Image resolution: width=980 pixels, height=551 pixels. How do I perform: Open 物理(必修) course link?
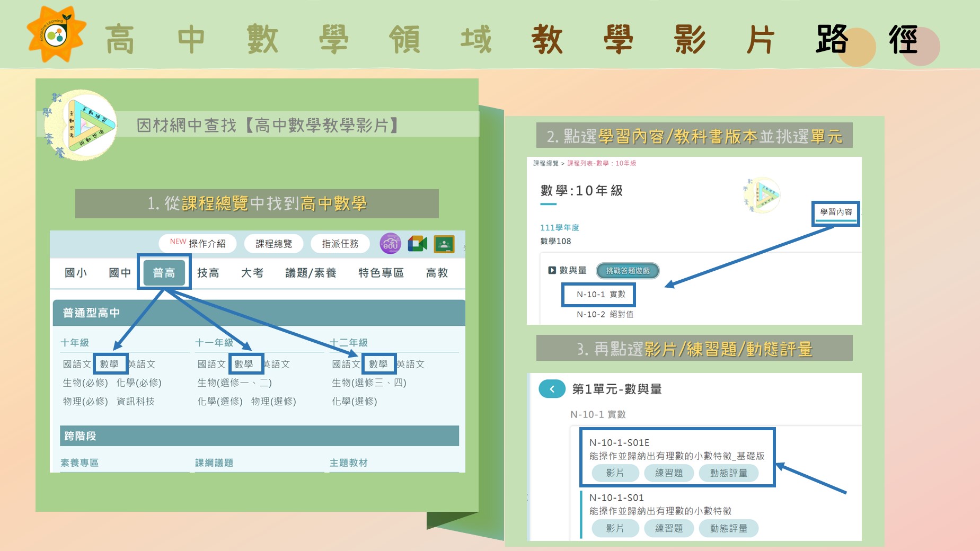[85, 402]
